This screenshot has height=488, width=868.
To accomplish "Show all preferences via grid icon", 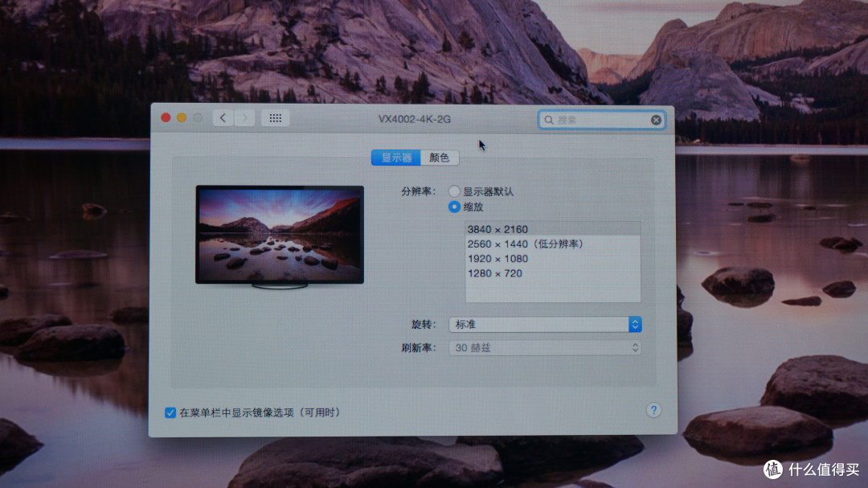I will pos(275,118).
